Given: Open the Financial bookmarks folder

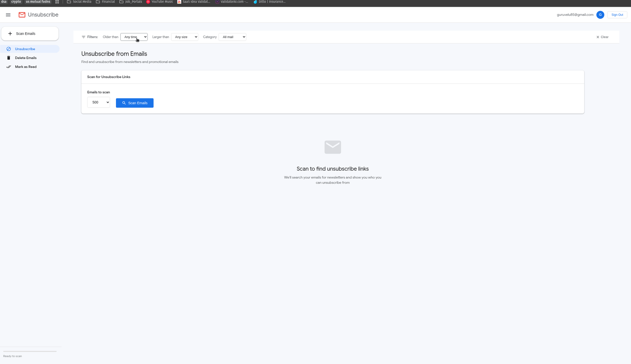Looking at the screenshot, I should tap(105, 2).
